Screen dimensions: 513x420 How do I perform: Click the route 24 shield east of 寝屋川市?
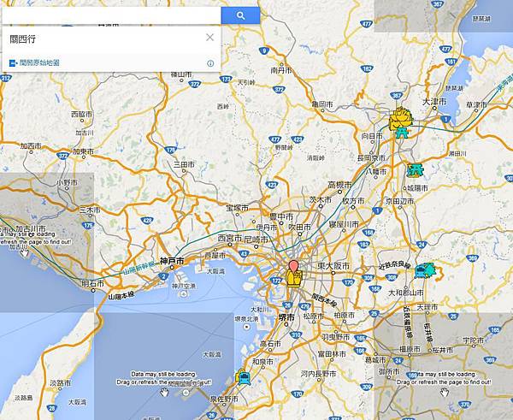422,244
